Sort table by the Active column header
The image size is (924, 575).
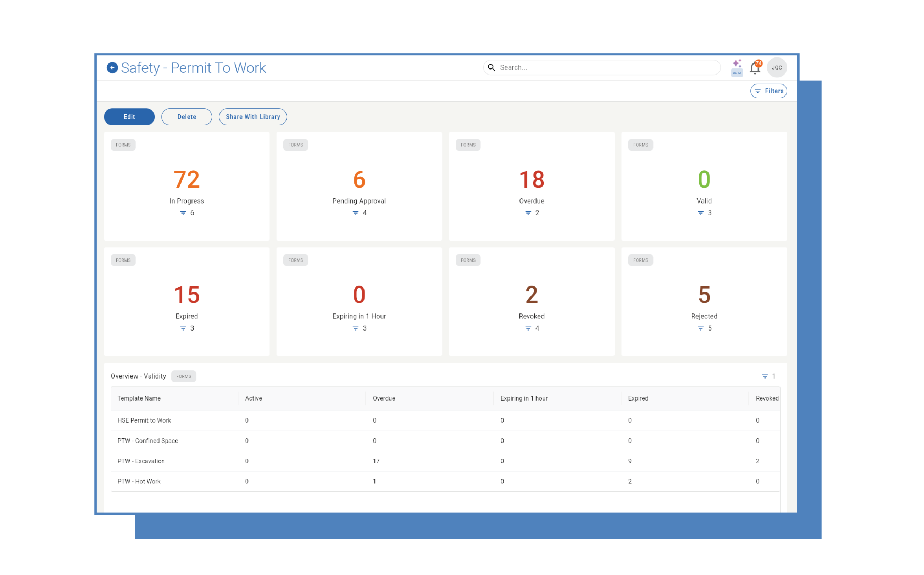253,398
